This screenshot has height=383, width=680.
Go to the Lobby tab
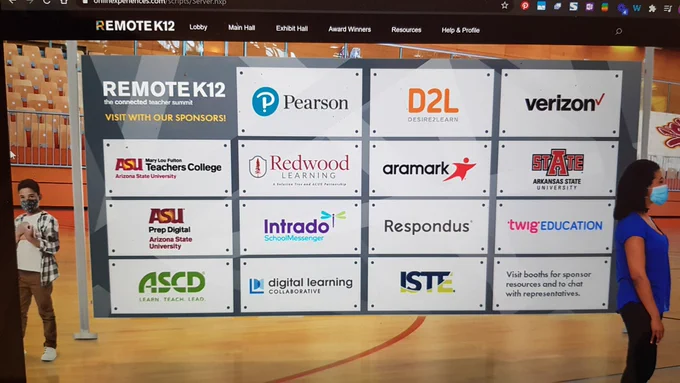point(198,27)
